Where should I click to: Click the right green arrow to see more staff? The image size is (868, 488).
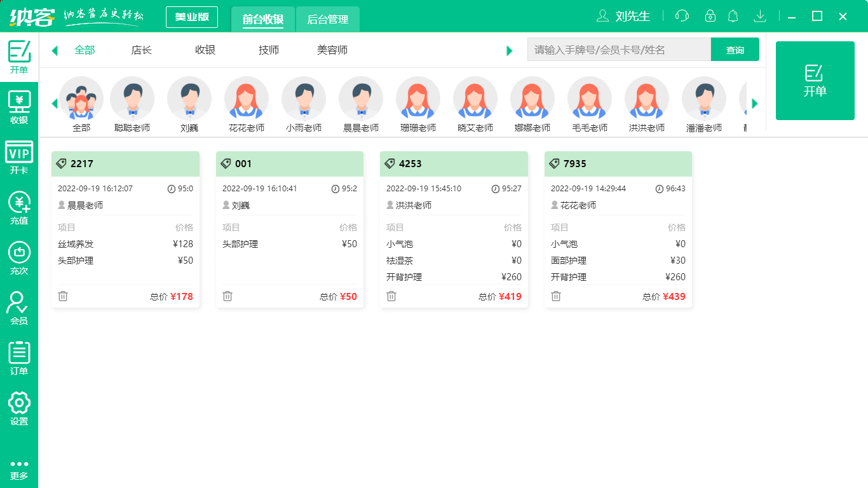point(754,104)
